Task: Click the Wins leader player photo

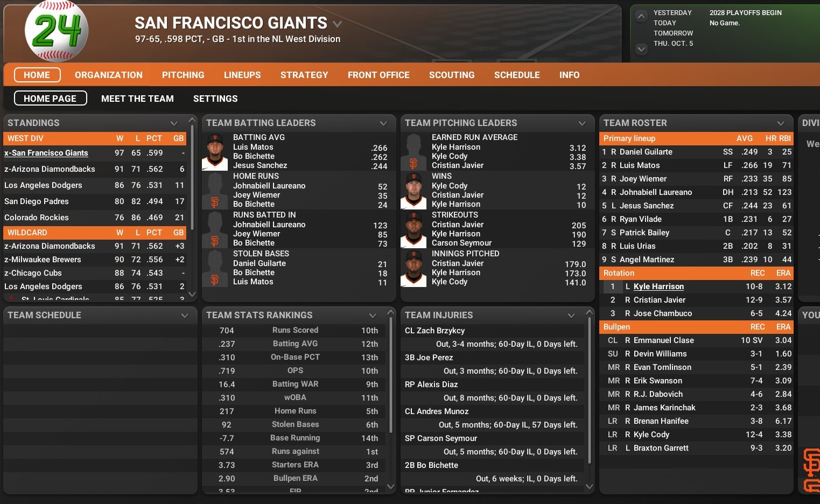Action: (413, 191)
